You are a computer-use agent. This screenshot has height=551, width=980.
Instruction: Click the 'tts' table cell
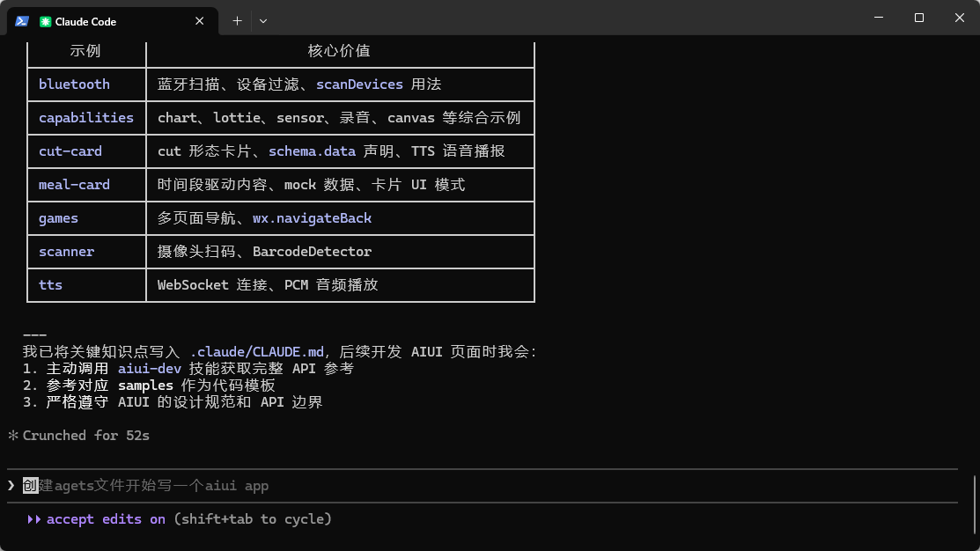pyautogui.click(x=86, y=285)
